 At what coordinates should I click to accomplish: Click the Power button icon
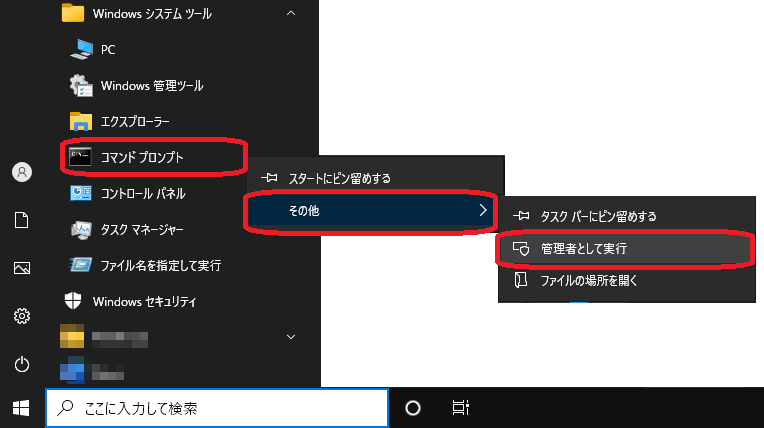click(x=21, y=363)
